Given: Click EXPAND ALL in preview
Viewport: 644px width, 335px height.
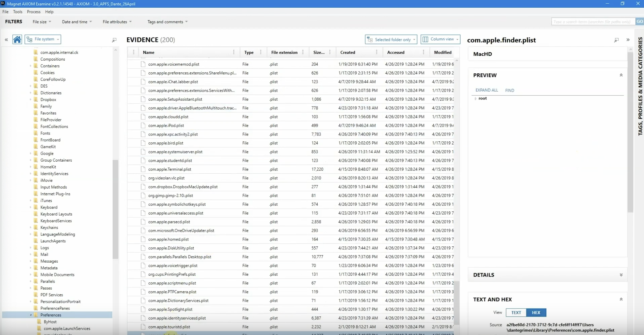Looking at the screenshot, I should (x=487, y=90).
